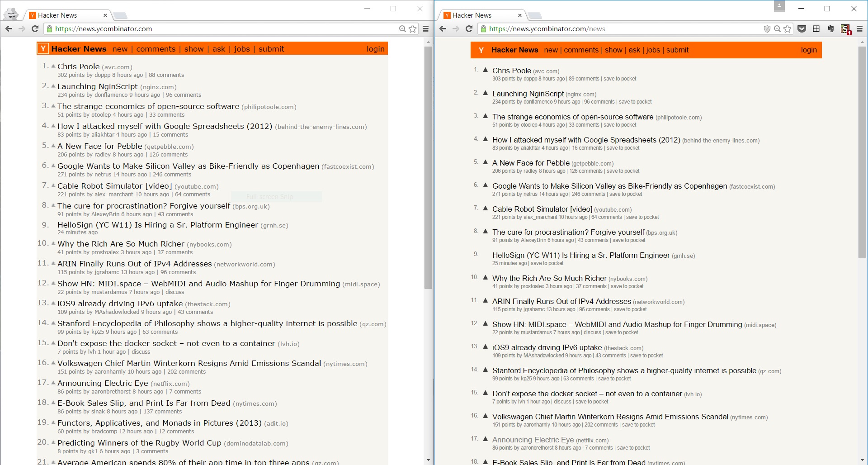The height and width of the screenshot is (465, 868).
Task: Select the Hacker News tab in left window
Action: 68,15
